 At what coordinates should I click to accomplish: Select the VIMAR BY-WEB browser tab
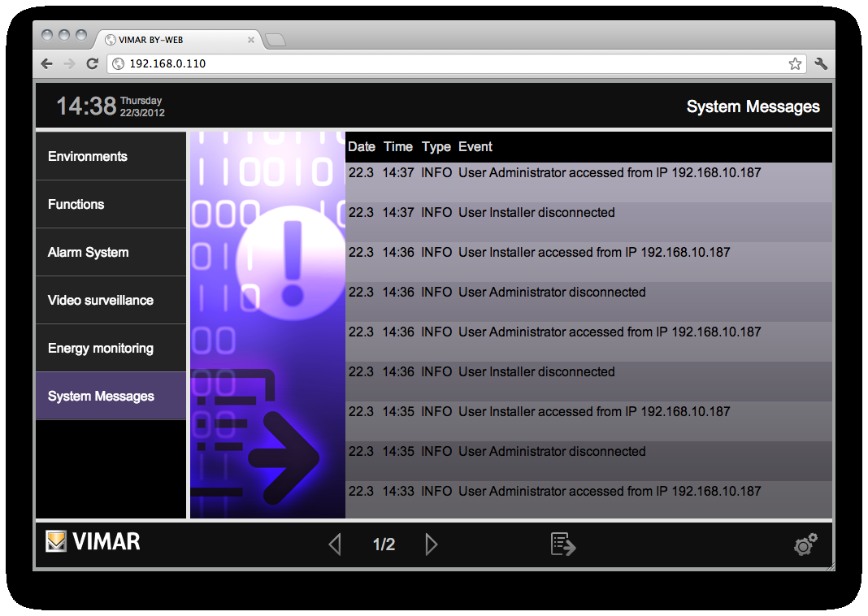pyautogui.click(x=178, y=40)
